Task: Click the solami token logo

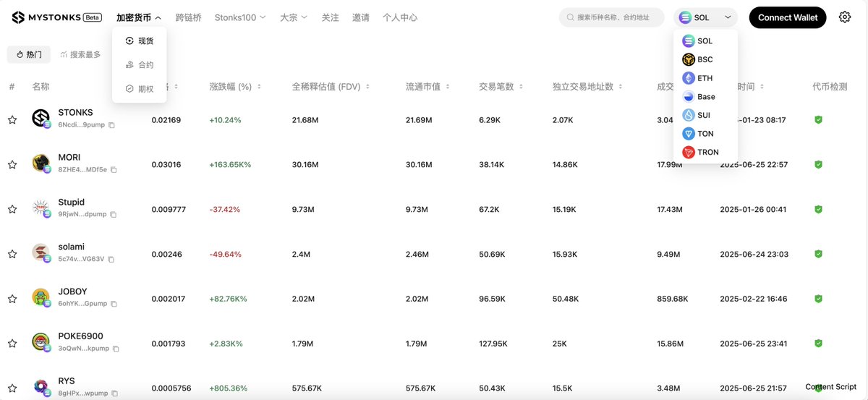Action: [41, 253]
